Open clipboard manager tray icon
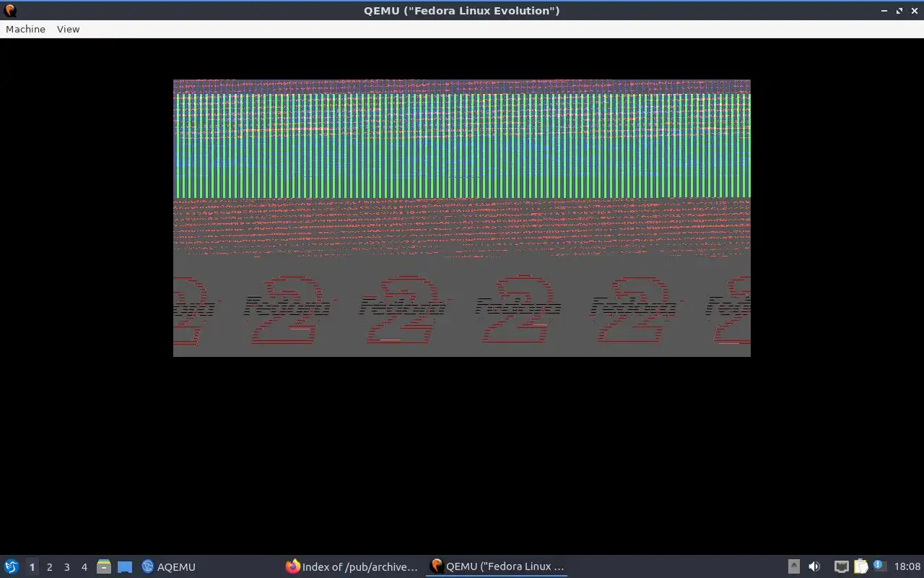This screenshot has height=578, width=924. [x=860, y=566]
